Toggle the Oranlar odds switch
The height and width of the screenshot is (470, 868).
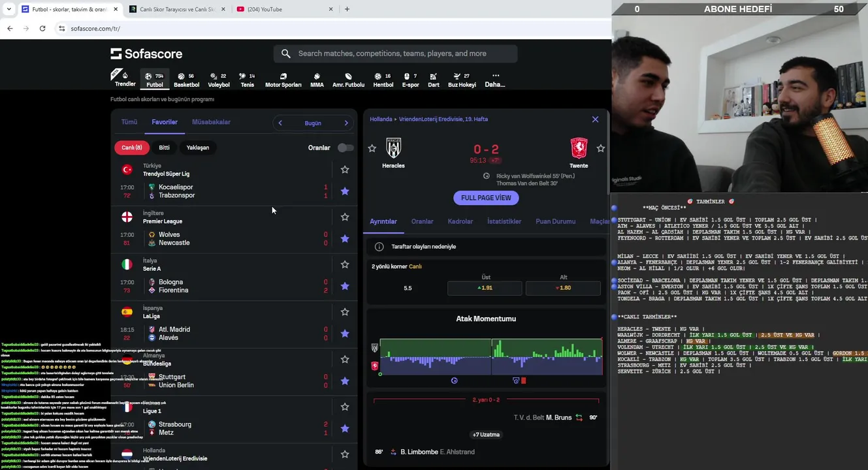[346, 148]
